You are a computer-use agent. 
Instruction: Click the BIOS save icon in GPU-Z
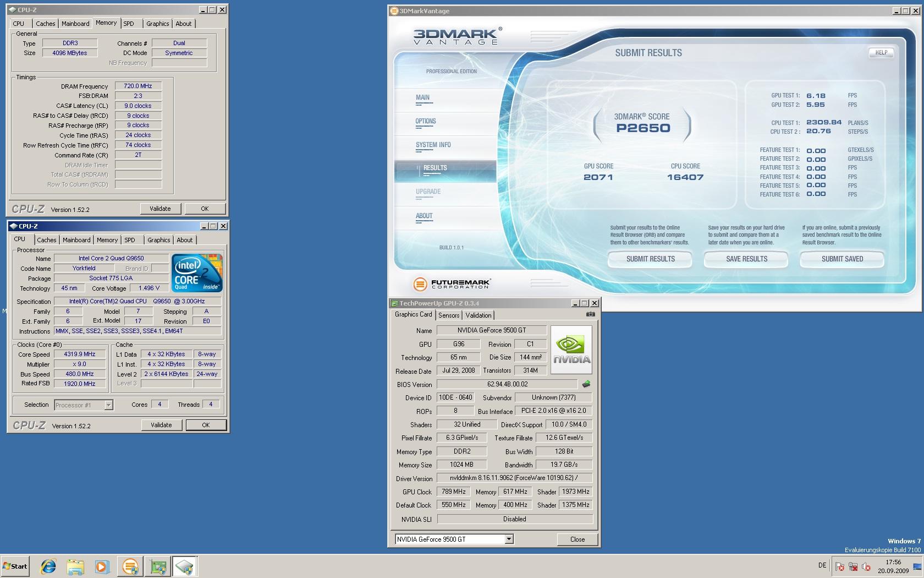pyautogui.click(x=586, y=384)
